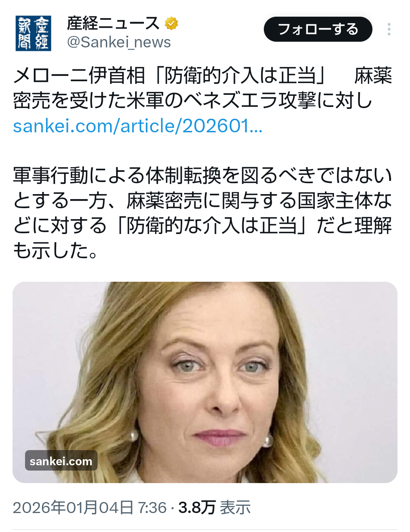Open the article preview photo

click(x=205, y=382)
